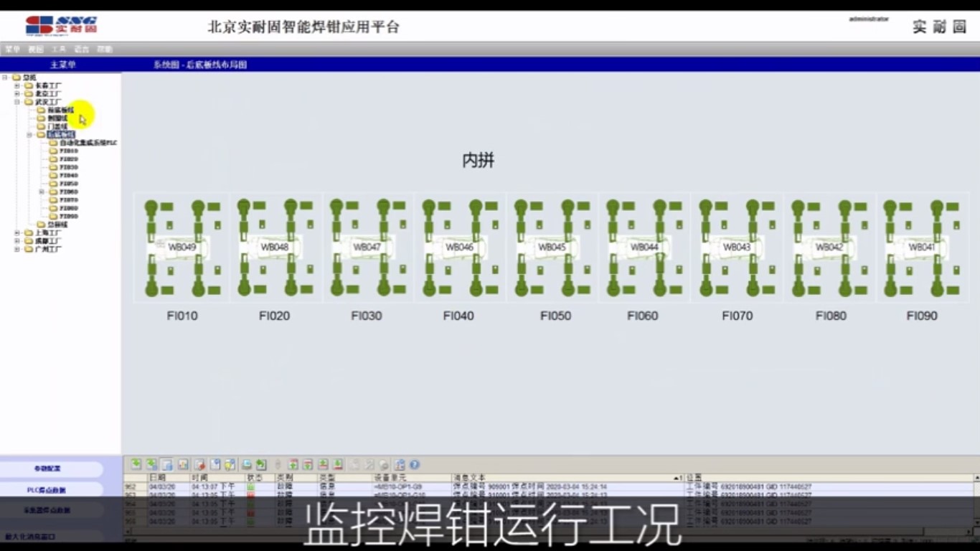Screen dimensions: 980x551
Task: Click the administrator user label
Action: 869,19
